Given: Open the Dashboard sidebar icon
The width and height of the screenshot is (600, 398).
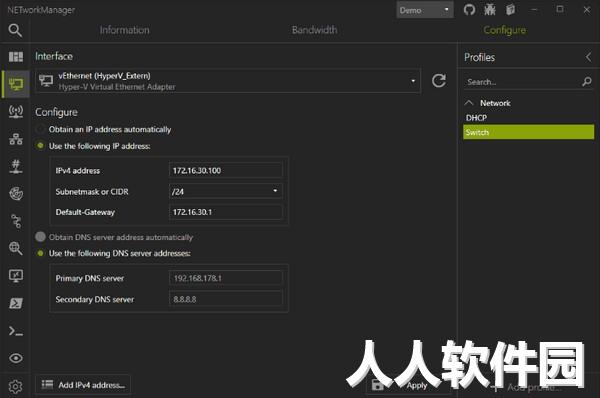Looking at the screenshot, I should coord(16,57).
